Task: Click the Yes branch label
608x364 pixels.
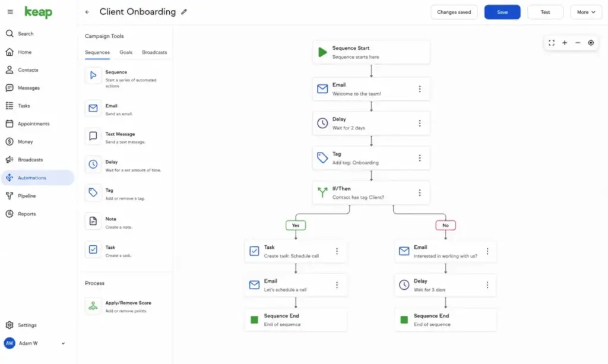Action: [296, 225]
